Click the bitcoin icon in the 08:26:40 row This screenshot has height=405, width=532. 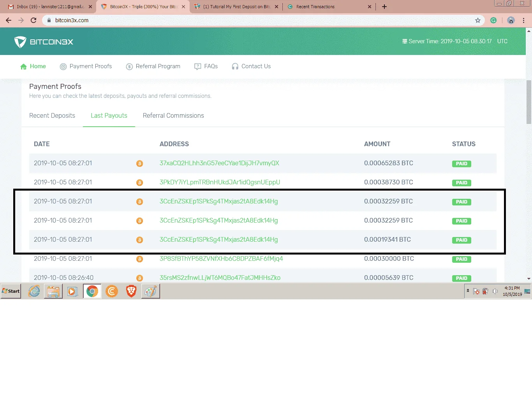[x=139, y=278]
